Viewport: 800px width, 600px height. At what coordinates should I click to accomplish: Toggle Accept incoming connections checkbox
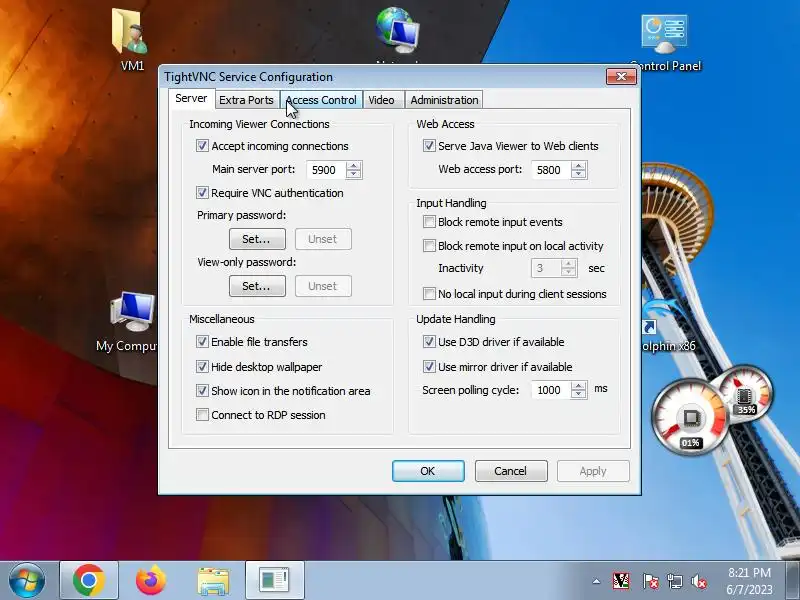pos(202,146)
